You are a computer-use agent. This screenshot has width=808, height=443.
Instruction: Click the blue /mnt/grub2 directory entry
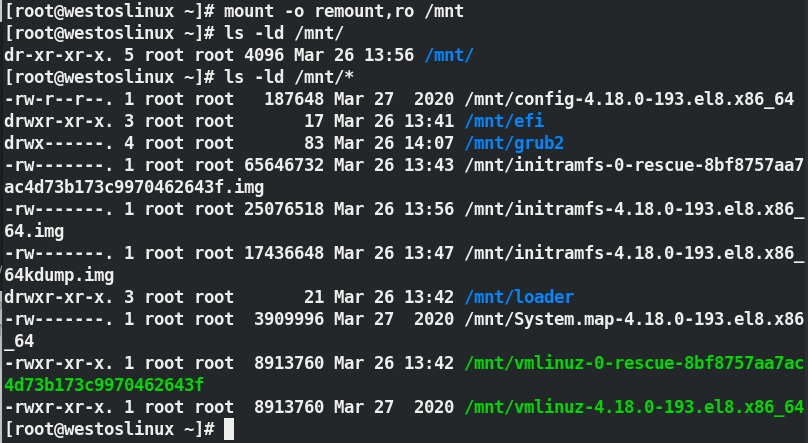click(x=514, y=143)
